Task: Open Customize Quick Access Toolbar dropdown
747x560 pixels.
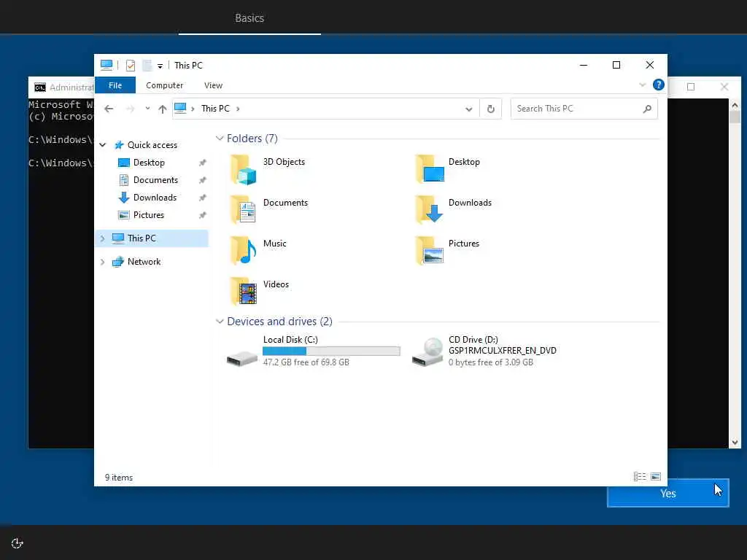Action: point(160,66)
